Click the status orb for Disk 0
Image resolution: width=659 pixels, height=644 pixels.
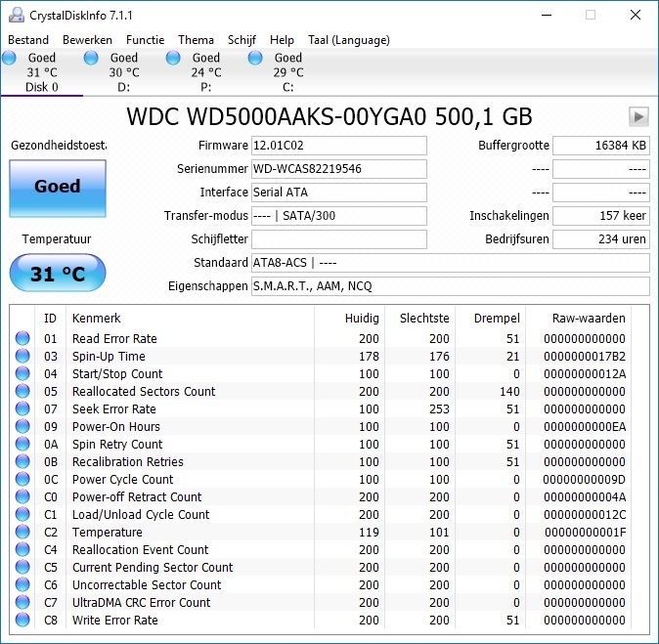[9, 58]
